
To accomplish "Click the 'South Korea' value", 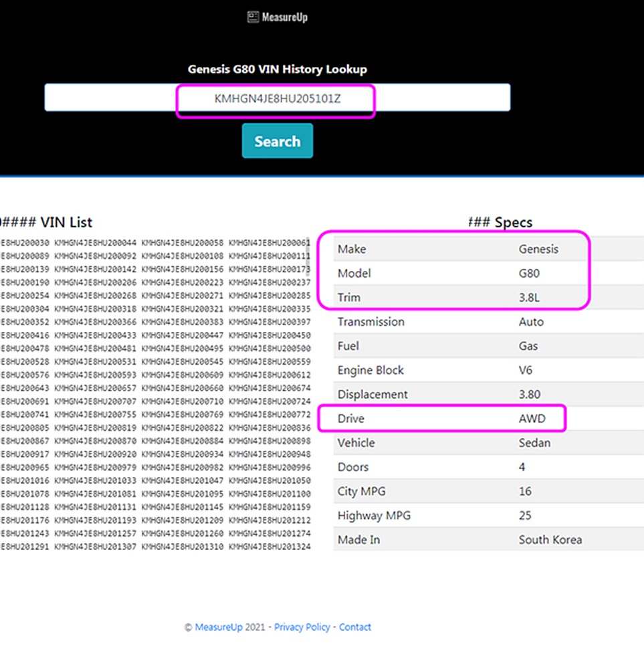I will 550,540.
